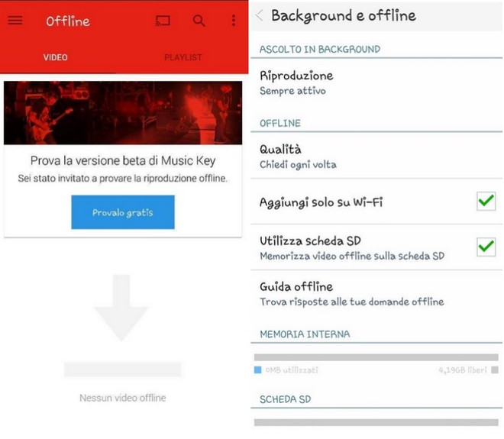This screenshot has height=439, width=504.
Task: Click the 'OFFLINE' section header
Action: [280, 124]
